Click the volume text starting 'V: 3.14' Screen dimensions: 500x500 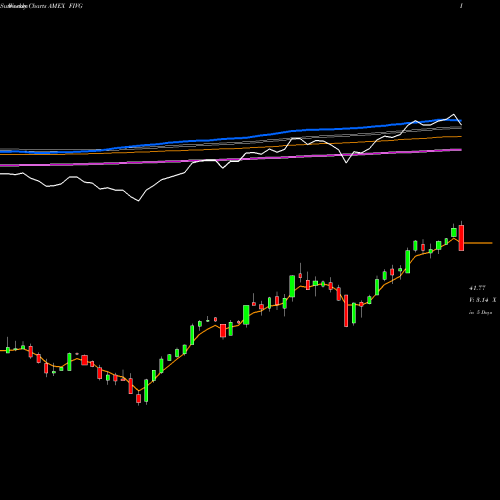tap(482, 300)
